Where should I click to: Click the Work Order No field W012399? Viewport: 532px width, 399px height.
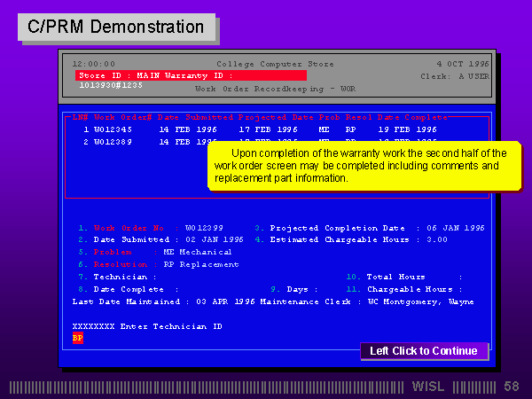(x=203, y=228)
